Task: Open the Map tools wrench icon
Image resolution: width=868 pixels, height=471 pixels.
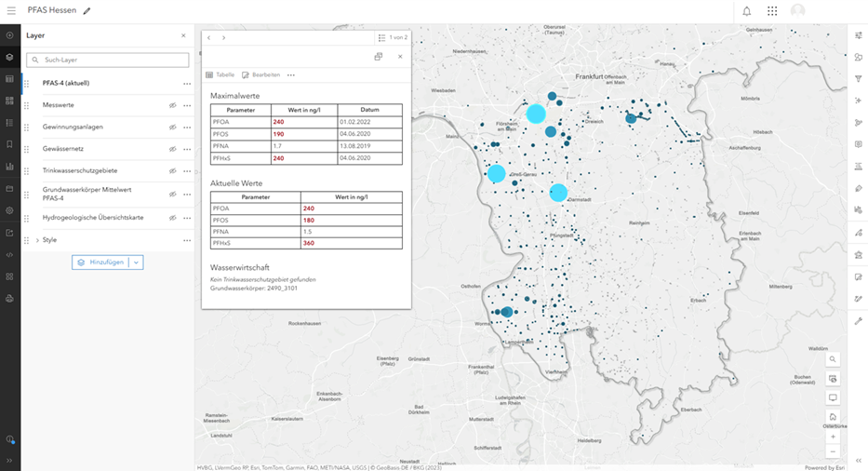Action: (859, 321)
